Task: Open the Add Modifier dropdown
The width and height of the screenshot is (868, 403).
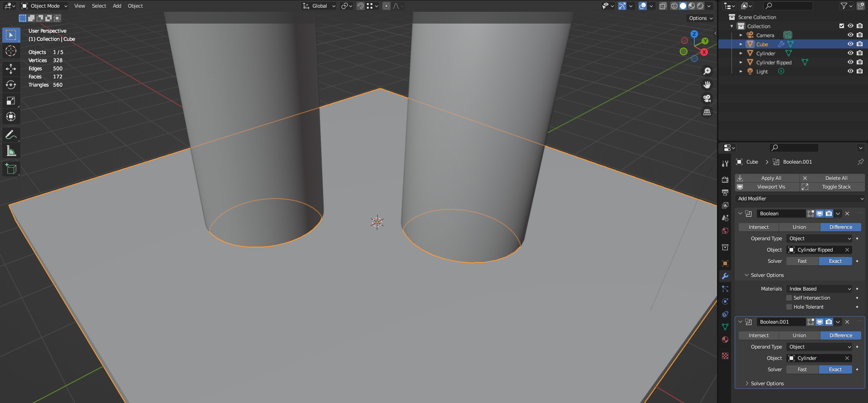Action: coord(800,199)
